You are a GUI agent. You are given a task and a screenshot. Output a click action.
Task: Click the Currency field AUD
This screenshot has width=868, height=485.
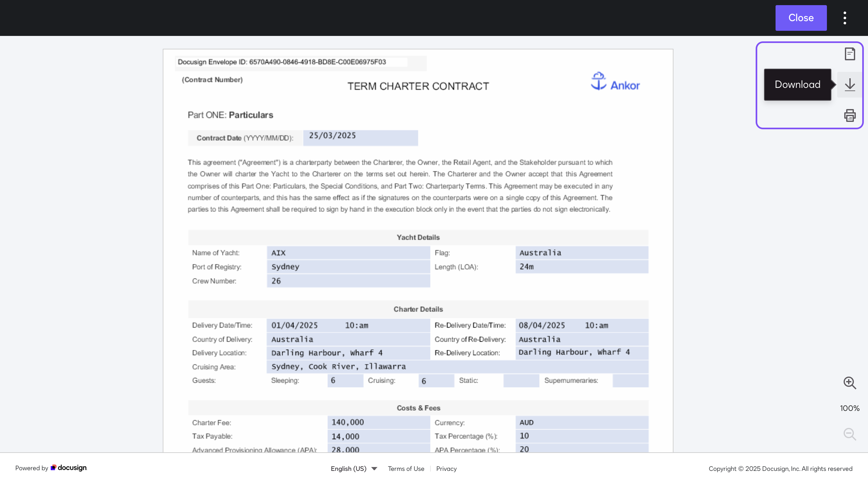coord(582,422)
